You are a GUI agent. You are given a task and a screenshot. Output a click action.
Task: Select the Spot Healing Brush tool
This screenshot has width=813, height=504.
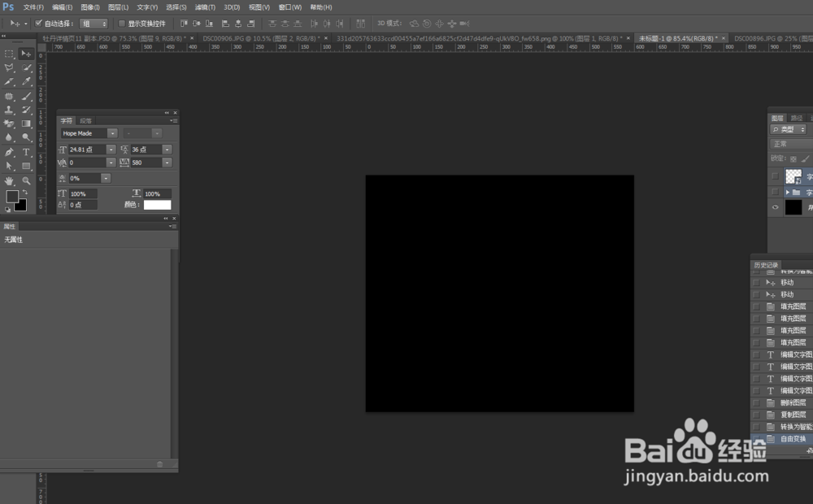point(9,96)
